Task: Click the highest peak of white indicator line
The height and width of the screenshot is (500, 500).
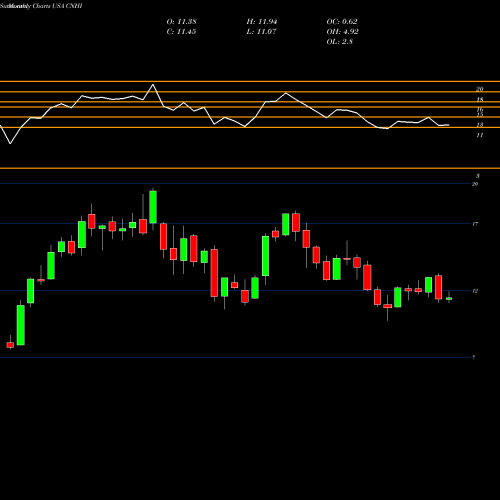Action: pyautogui.click(x=153, y=85)
